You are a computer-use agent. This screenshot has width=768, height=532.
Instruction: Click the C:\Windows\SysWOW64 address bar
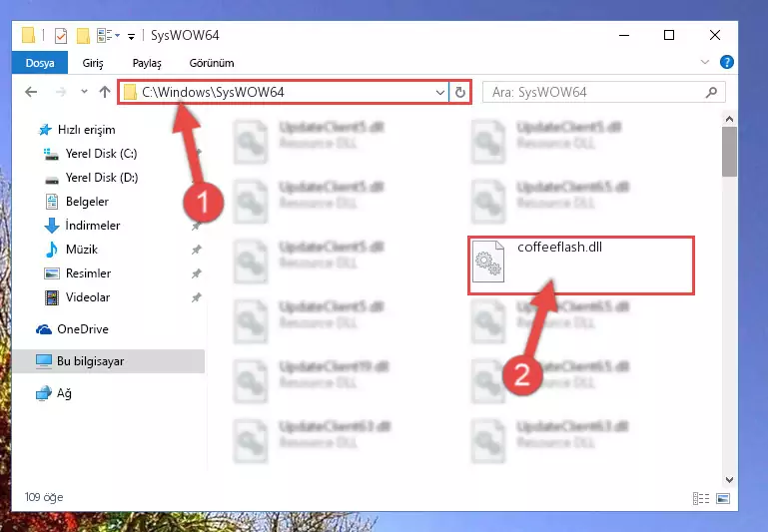[284, 92]
